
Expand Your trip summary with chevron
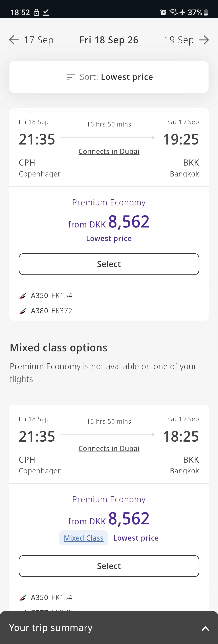pos(205,628)
